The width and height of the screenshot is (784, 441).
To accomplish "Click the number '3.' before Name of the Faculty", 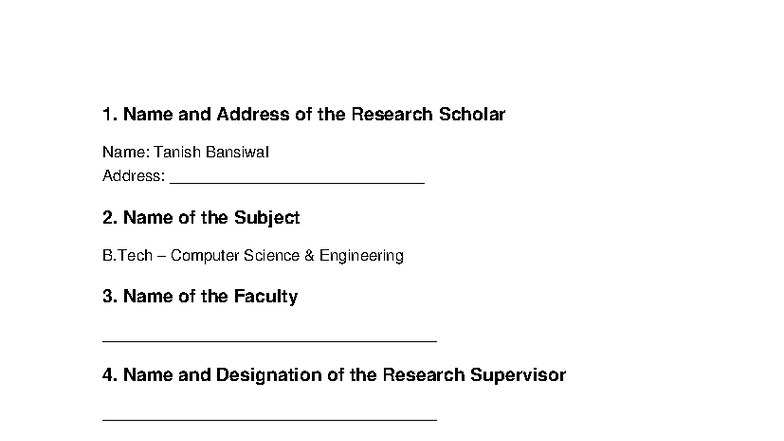I will (x=109, y=297).
